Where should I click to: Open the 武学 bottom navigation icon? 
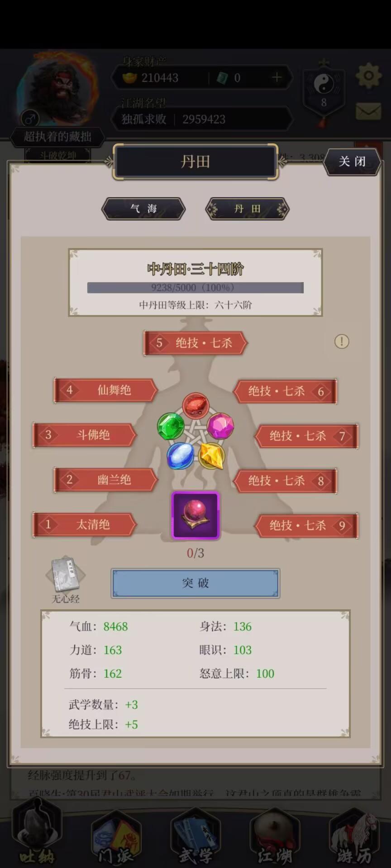coord(195,837)
